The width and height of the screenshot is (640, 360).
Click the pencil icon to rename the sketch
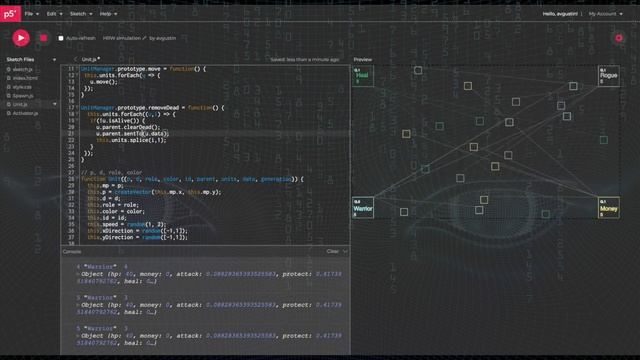(x=144, y=38)
